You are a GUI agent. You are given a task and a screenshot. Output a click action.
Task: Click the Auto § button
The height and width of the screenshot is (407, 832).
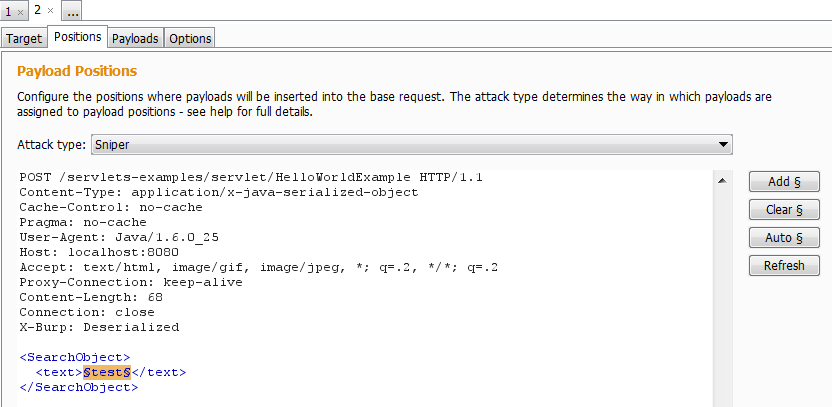pyautogui.click(x=784, y=238)
